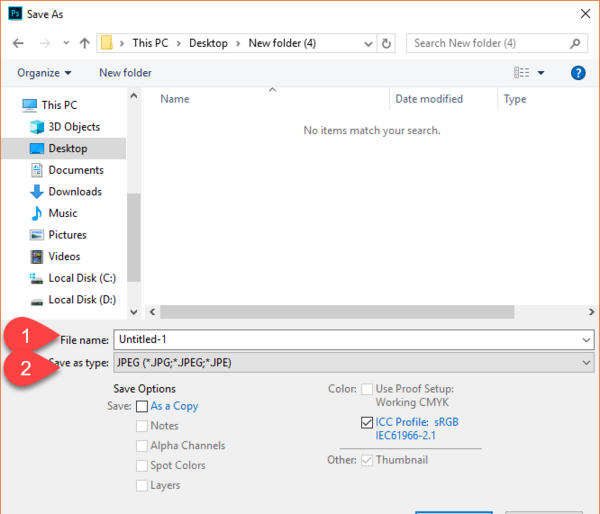Refresh the New folder (4) location
The image size is (600, 514).
386,43
